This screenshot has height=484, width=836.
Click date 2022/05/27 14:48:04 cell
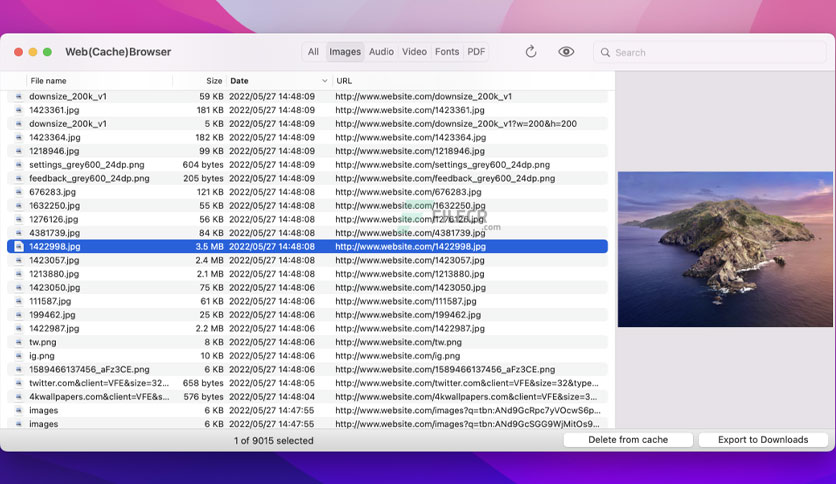point(272,397)
